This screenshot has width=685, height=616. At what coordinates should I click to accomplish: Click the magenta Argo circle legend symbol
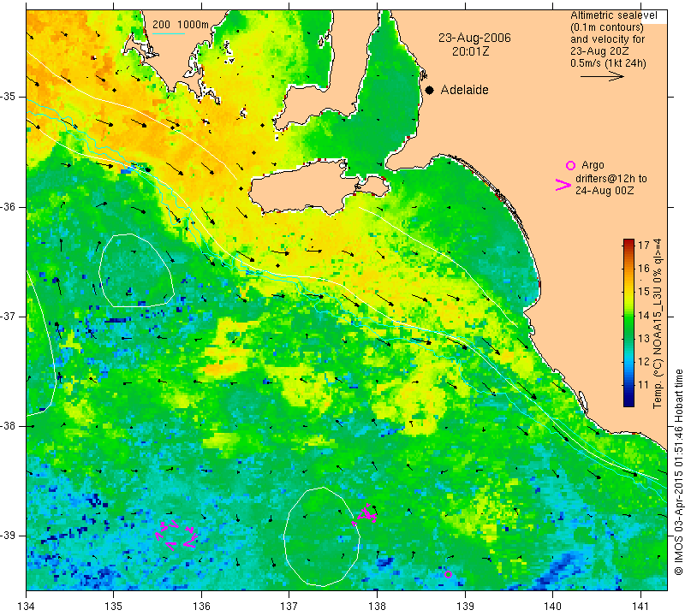(570, 165)
